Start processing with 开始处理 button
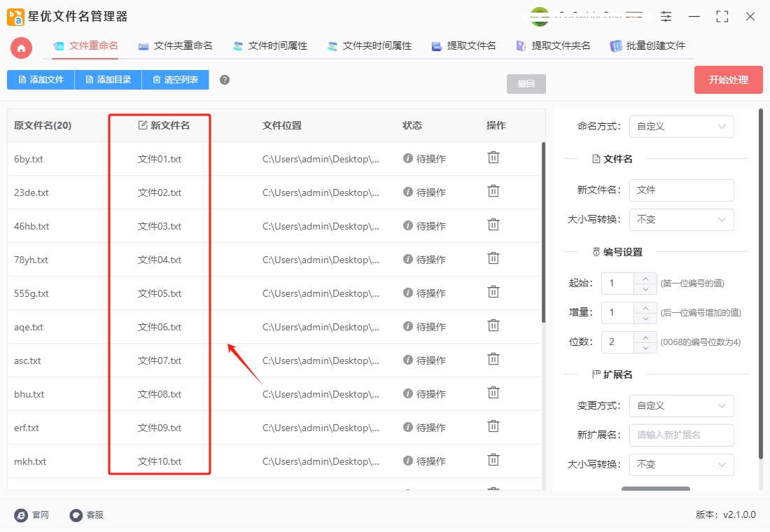This screenshot has width=770, height=532. click(x=728, y=80)
